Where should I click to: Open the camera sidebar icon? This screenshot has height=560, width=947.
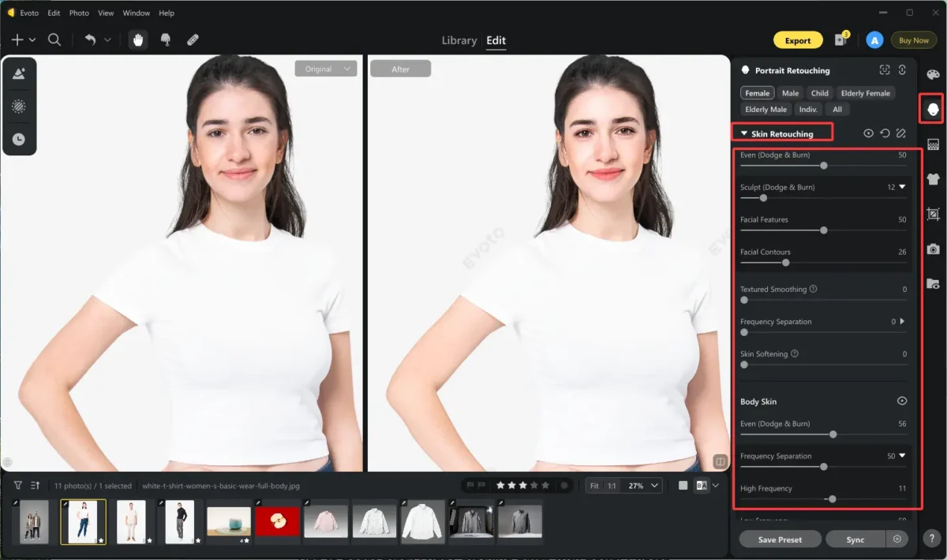coord(933,248)
